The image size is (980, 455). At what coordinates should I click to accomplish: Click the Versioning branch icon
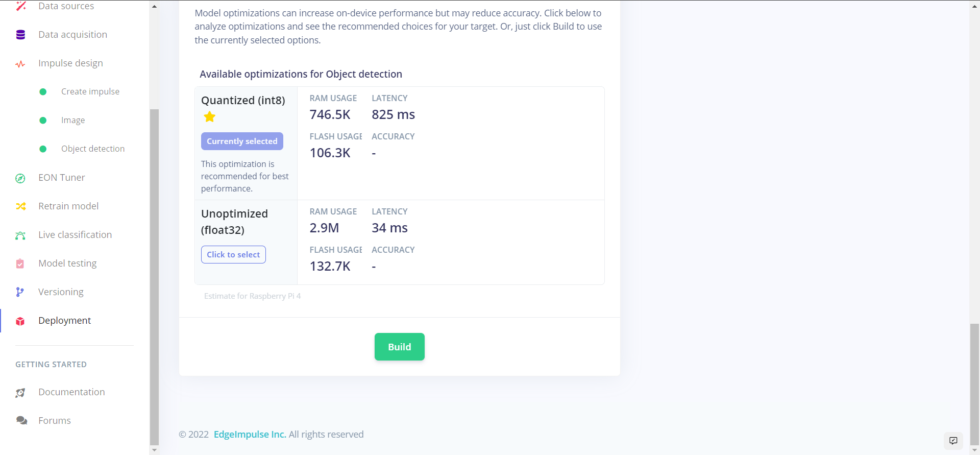click(x=20, y=292)
